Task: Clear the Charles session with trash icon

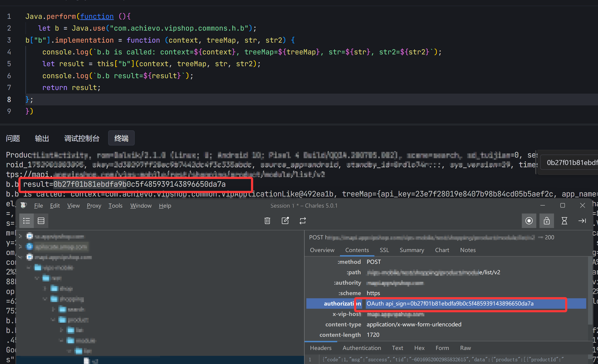Action: pyautogui.click(x=267, y=221)
